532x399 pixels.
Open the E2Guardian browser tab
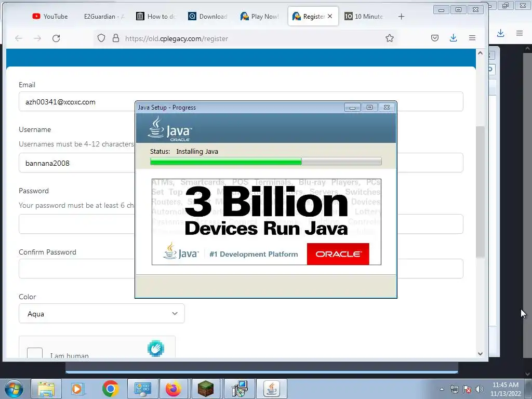coord(104,16)
